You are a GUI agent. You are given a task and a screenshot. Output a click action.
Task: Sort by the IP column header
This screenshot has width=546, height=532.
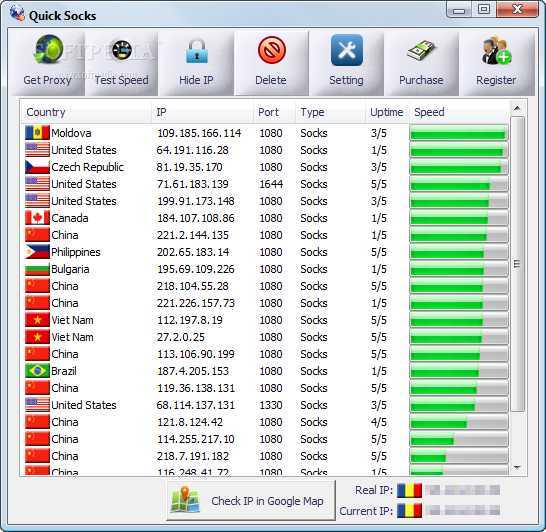point(202,112)
